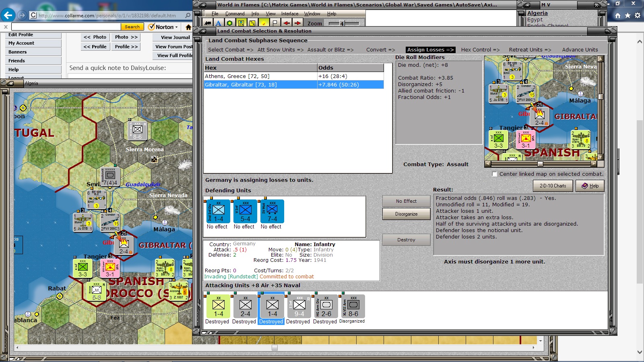Viewport: 644px width, 362px height.
Task: Select the 9-4 attacking unit counter
Action: click(x=299, y=306)
